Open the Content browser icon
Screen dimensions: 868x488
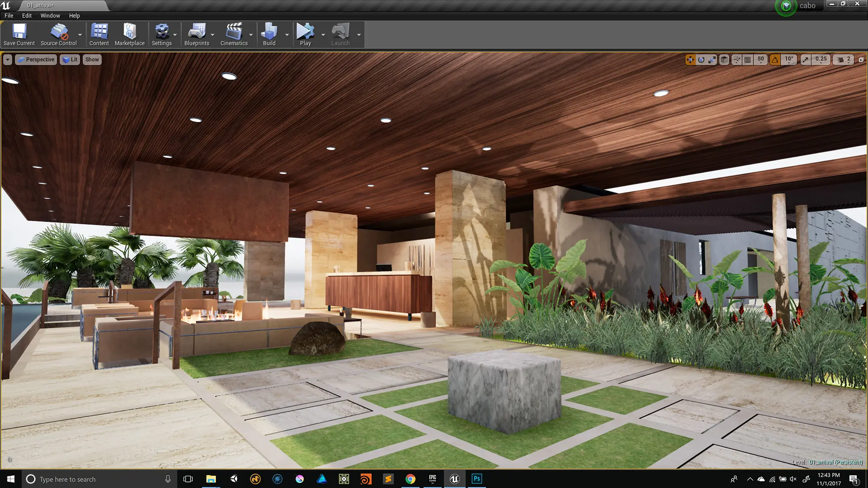(x=99, y=34)
